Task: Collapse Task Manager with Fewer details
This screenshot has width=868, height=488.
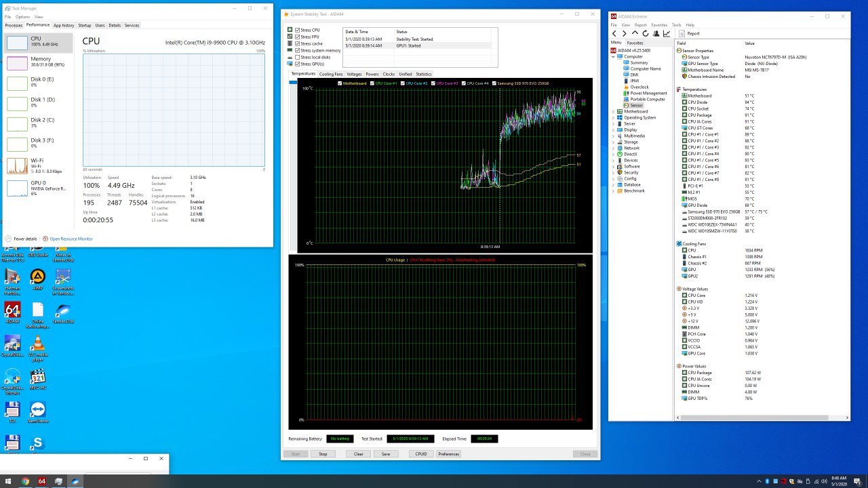Action: coord(22,239)
